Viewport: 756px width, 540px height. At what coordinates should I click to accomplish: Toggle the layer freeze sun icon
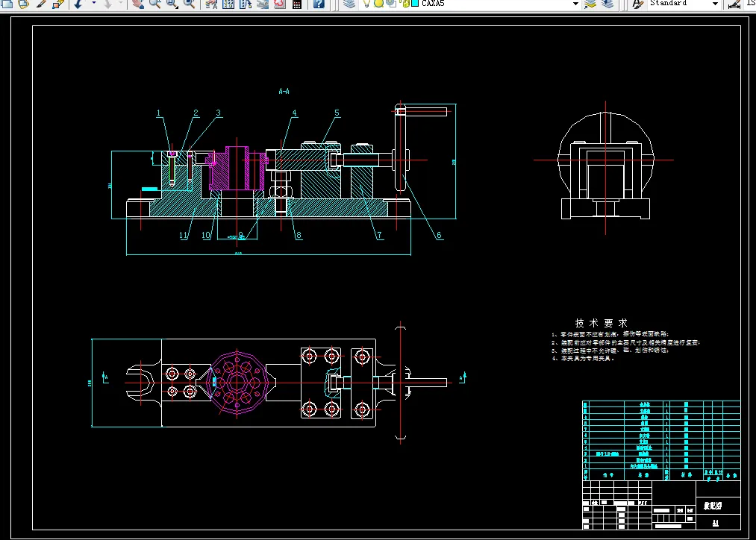tap(378, 4)
